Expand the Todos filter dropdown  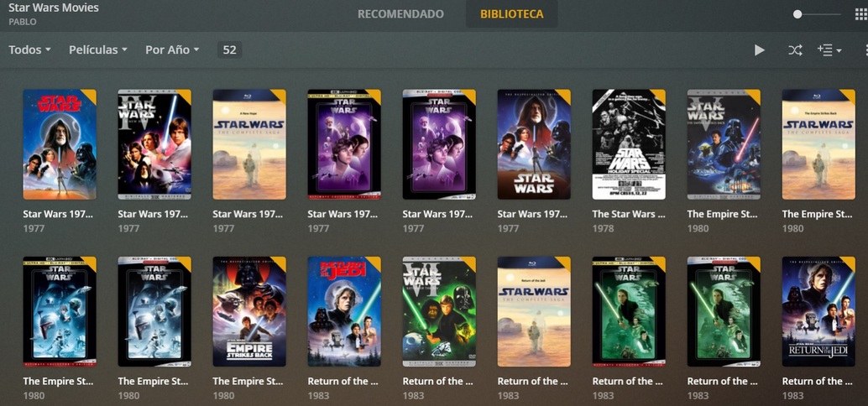click(x=30, y=49)
